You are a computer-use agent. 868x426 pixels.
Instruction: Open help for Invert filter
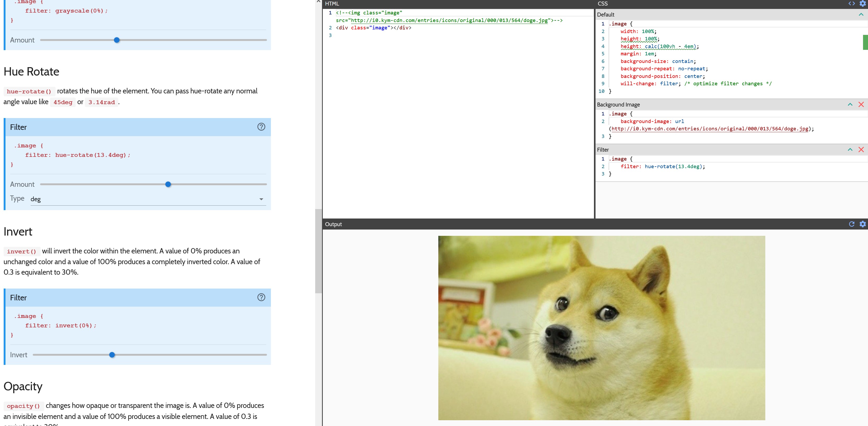[x=261, y=297]
